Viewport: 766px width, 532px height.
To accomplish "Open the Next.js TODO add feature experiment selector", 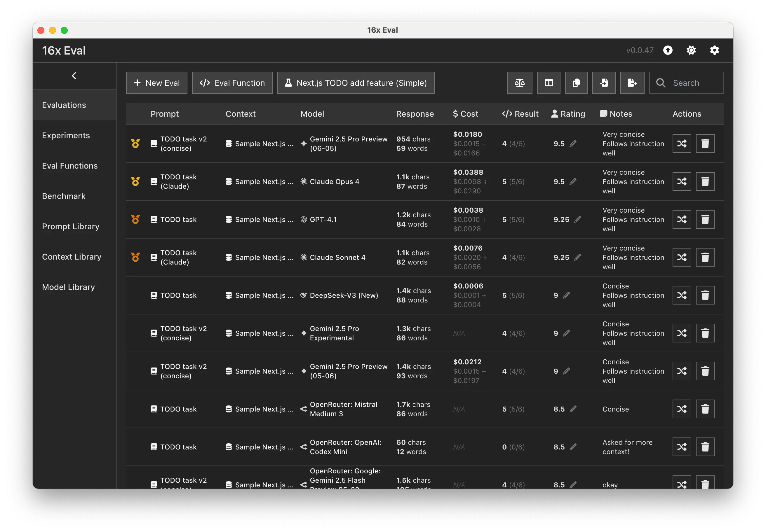I will (356, 83).
